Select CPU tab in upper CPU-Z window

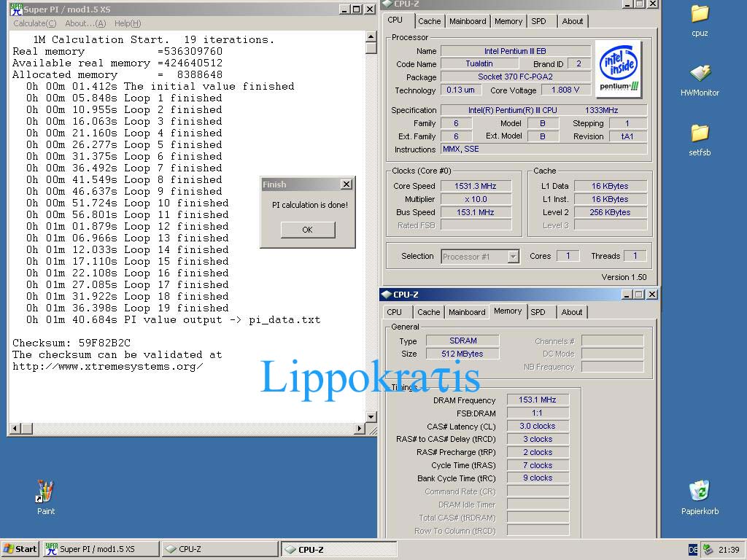click(395, 20)
